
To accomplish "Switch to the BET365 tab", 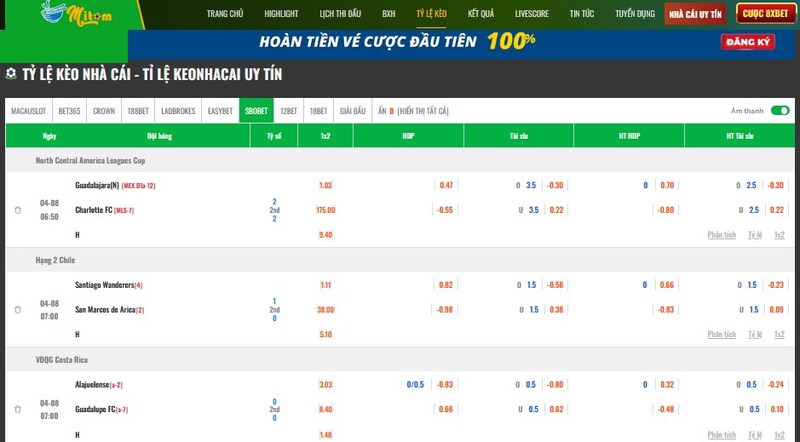I will tap(69, 111).
